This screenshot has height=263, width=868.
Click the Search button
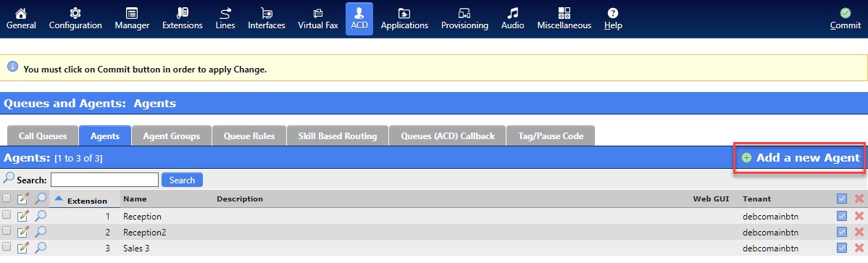(182, 180)
